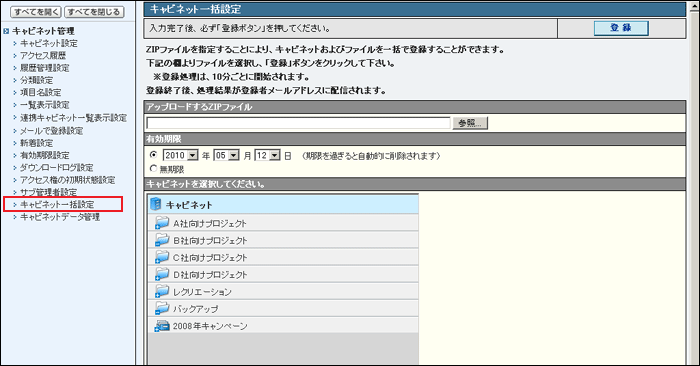The height and width of the screenshot is (366, 700).
Task: Open キャビネットデータ管理 link
Action: pyautogui.click(x=60, y=217)
